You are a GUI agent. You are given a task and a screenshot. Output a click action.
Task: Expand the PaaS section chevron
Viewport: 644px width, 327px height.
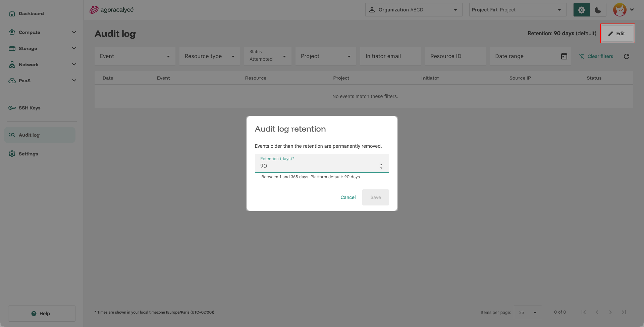click(x=74, y=81)
